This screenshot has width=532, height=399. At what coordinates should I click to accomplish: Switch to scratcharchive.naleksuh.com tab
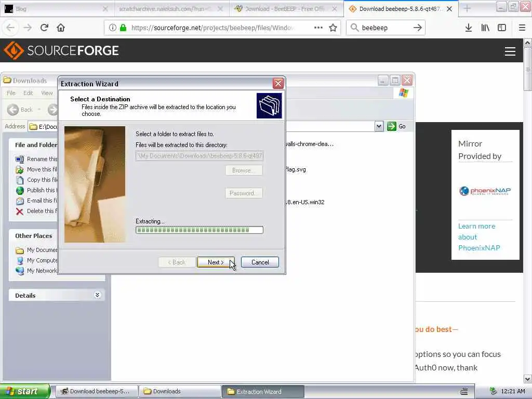[x=171, y=9]
